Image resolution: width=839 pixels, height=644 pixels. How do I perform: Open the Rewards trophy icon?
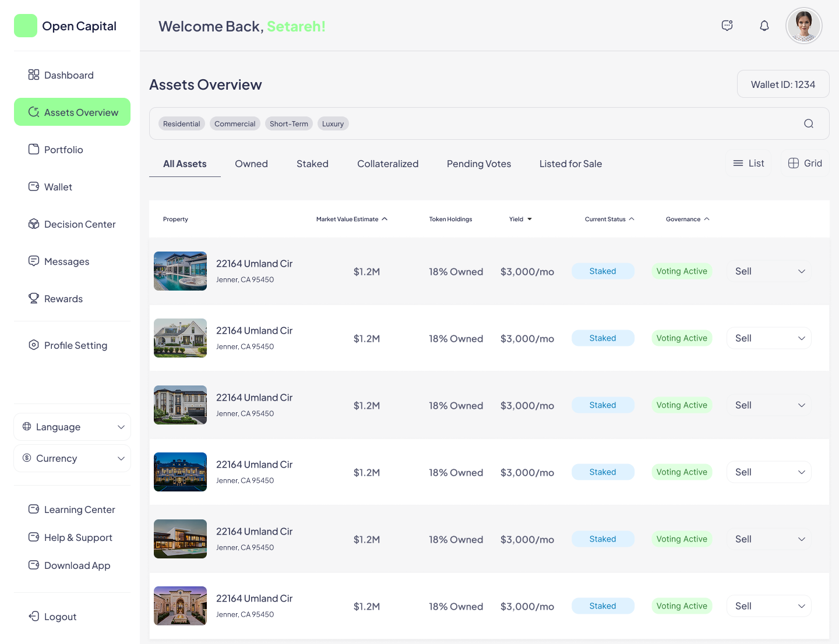34,298
